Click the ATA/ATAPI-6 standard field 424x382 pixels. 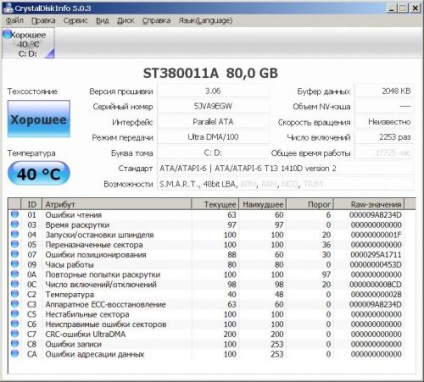(285, 168)
